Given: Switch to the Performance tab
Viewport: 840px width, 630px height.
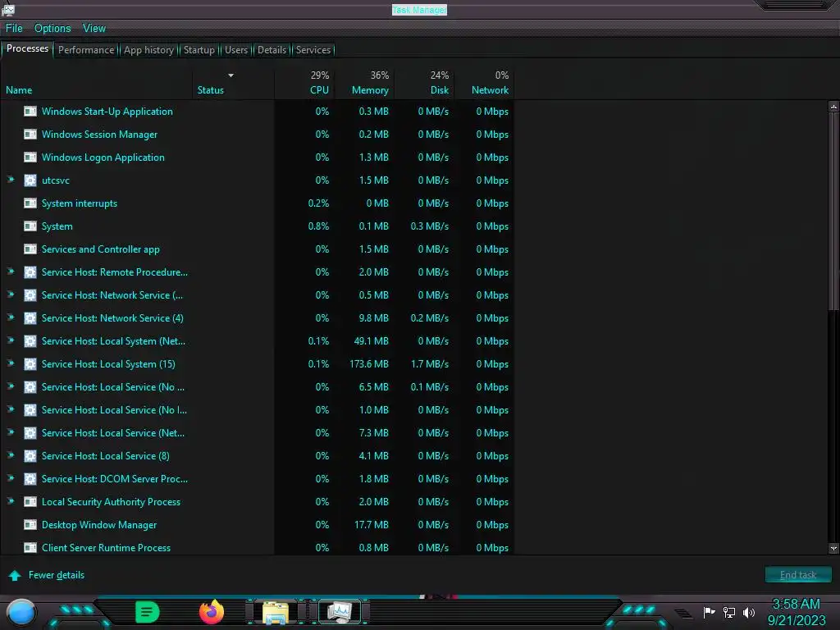Looking at the screenshot, I should (x=86, y=50).
